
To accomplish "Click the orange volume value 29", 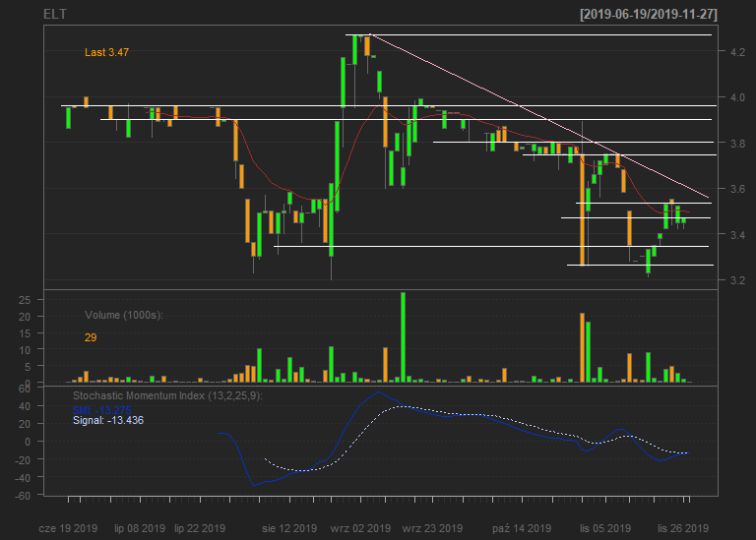I will pos(91,337).
